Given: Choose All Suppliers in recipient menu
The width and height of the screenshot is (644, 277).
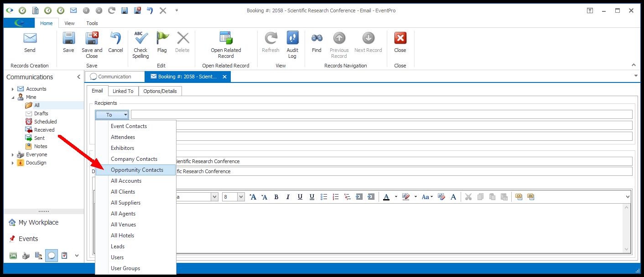Looking at the screenshot, I should (x=136, y=203).
